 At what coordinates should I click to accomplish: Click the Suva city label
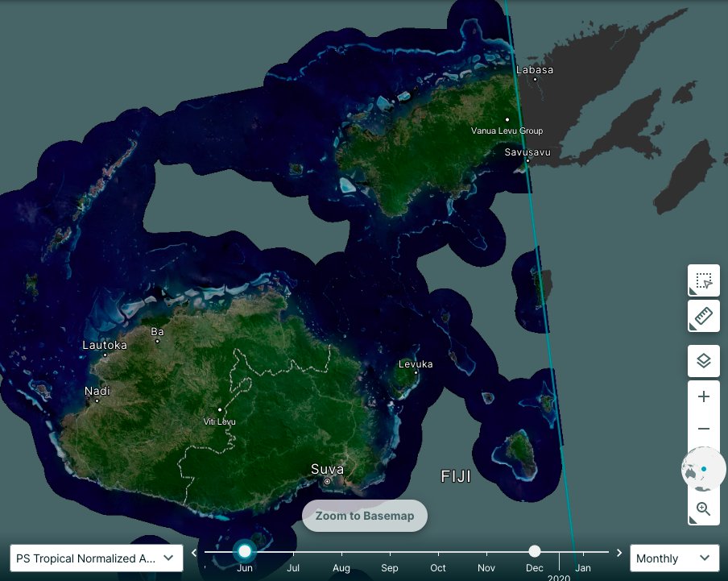click(x=327, y=469)
